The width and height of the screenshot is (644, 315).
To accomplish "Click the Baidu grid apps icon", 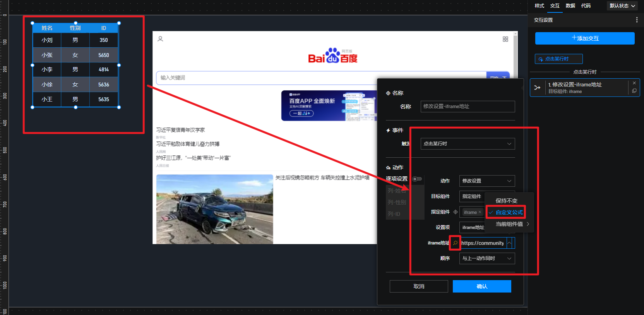I will [x=505, y=39].
